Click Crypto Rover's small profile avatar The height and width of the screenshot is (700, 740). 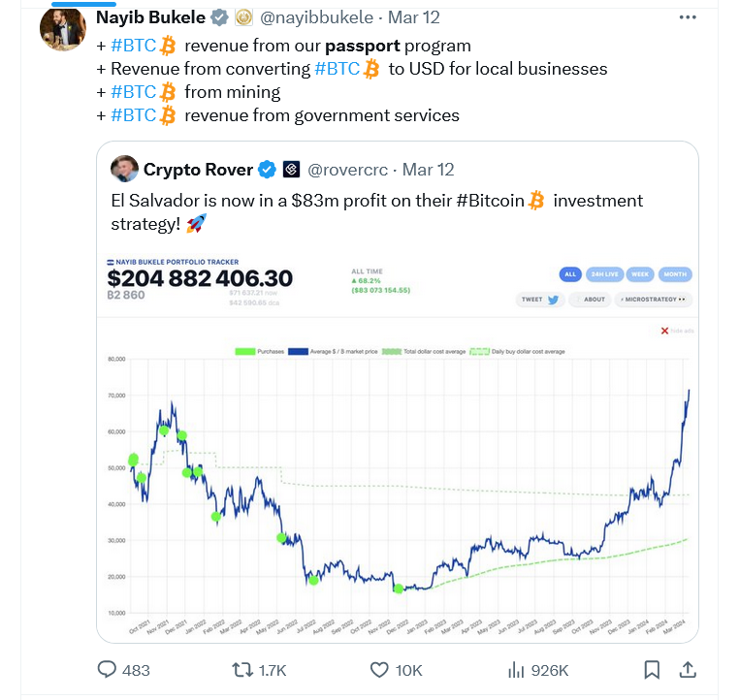(123, 169)
